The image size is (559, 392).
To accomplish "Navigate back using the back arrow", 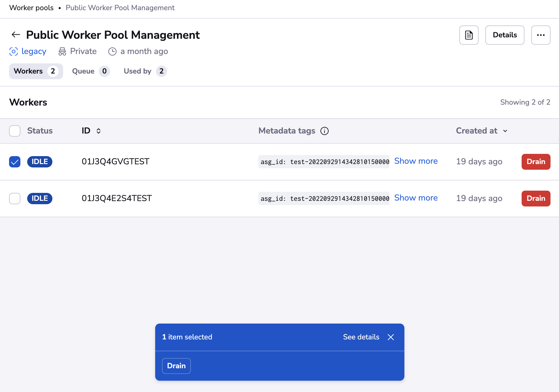I will click(16, 35).
